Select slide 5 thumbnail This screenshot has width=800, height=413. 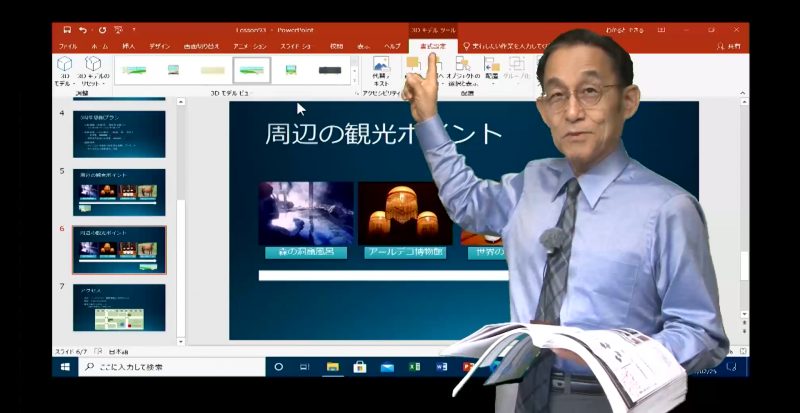[x=119, y=192]
